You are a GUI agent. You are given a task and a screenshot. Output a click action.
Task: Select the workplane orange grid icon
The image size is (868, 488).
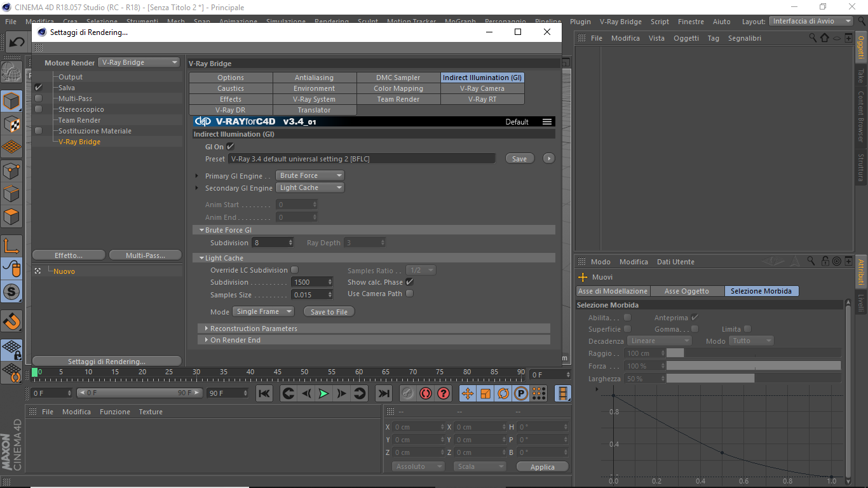[11, 147]
